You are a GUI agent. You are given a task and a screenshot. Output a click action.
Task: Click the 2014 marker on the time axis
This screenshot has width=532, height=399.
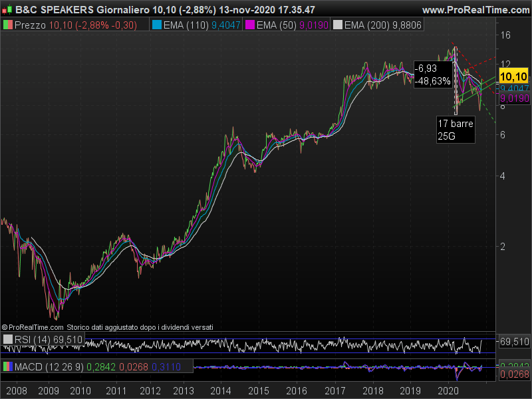222,390
